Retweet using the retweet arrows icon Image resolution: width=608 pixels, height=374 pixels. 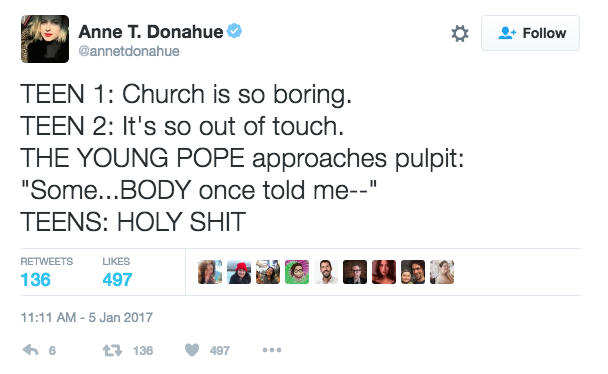112,351
